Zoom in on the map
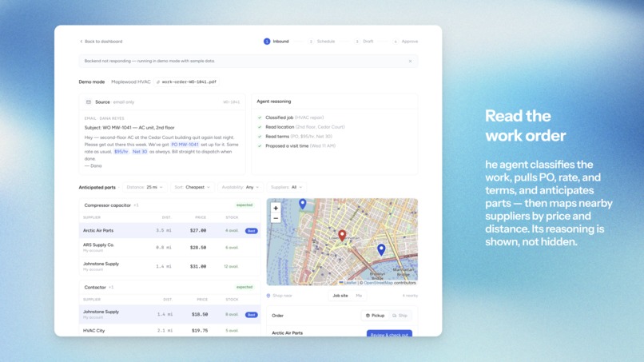644x362 pixels. [x=276, y=209]
